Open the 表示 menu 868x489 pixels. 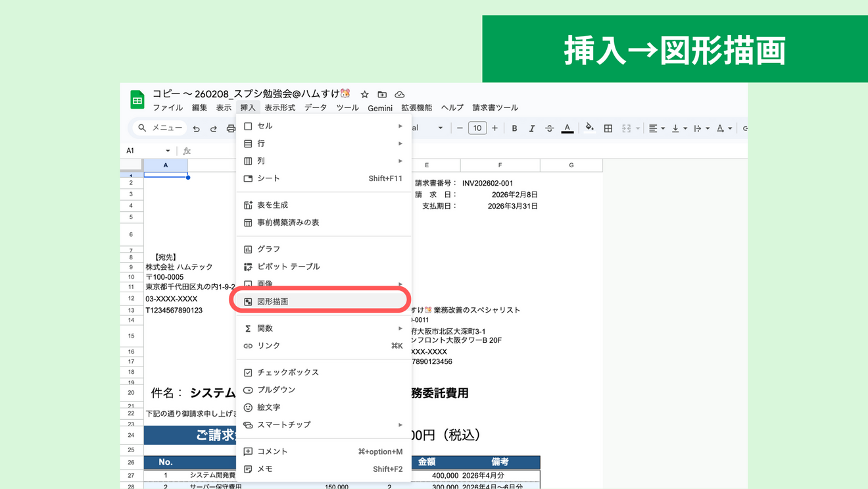click(x=224, y=108)
